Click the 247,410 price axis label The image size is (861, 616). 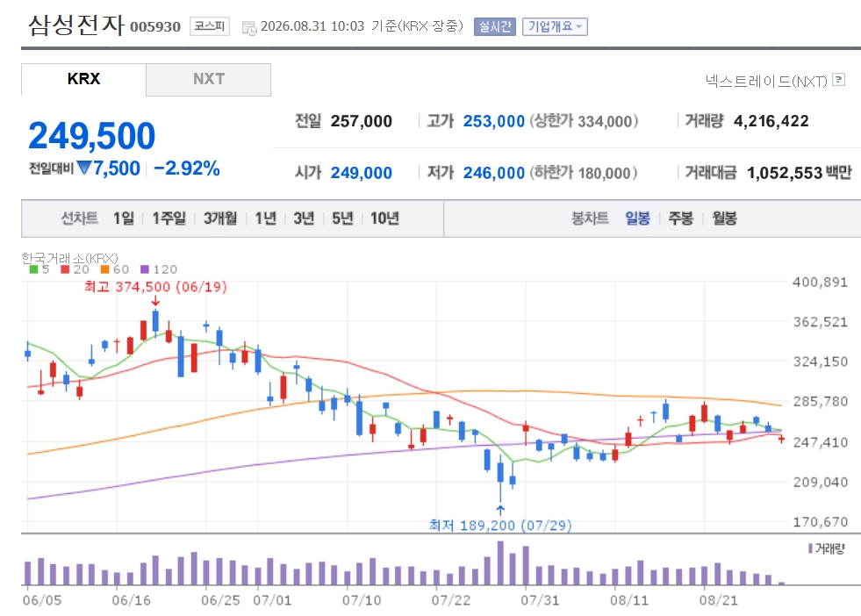pos(821,442)
